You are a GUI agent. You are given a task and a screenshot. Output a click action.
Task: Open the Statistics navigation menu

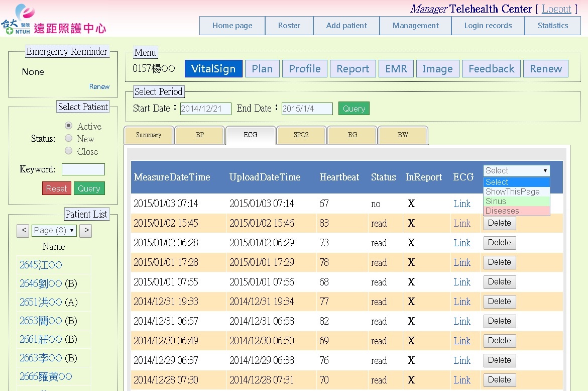coord(552,26)
